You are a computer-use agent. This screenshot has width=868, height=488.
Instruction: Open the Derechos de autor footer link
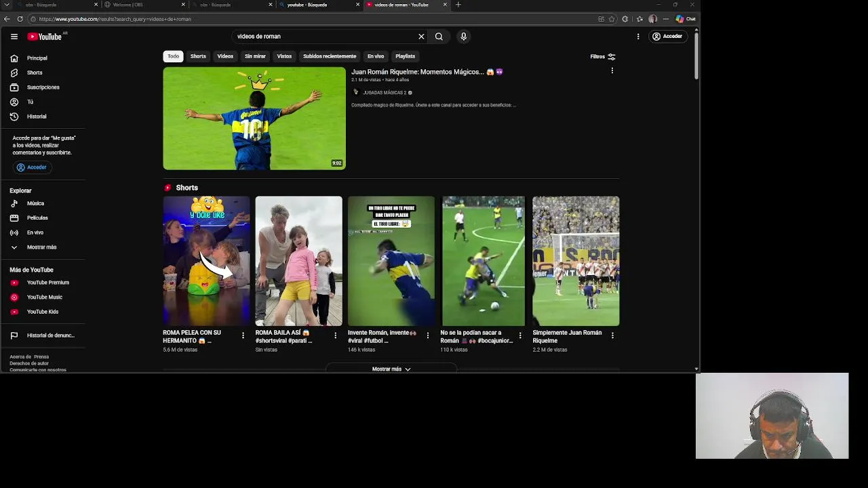point(29,363)
